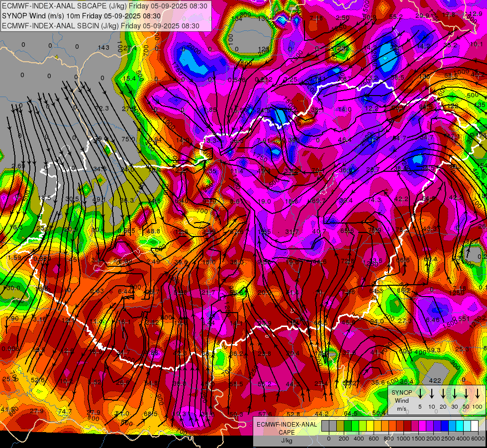Click the '4000' tick label on the CAPE scale
Viewport: 487px width, 448px height.
click(463, 439)
